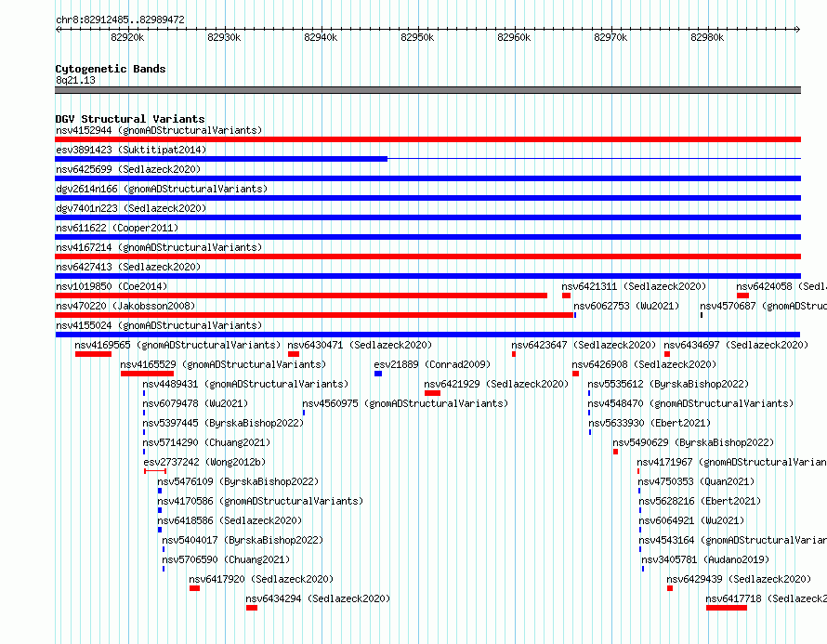Click nsv4170586 gnomADStructuralVariants label
Screen dimensions: 827x644
click(x=260, y=501)
